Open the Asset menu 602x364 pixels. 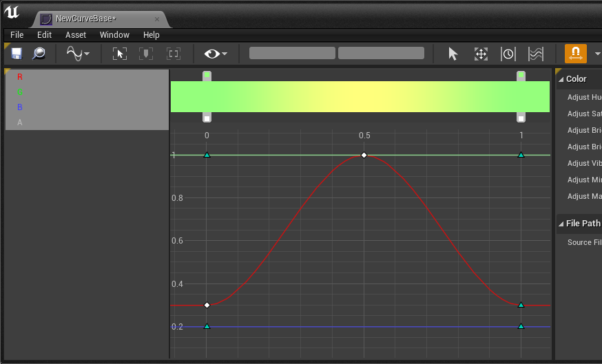click(x=76, y=35)
